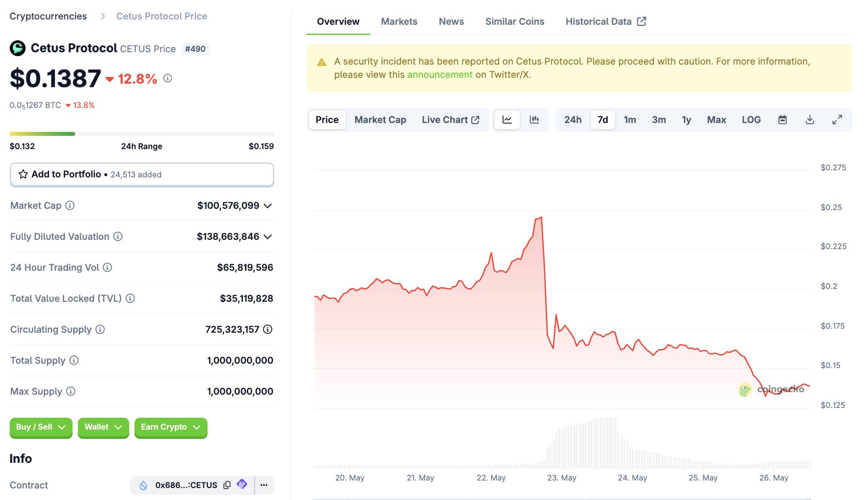This screenshot has height=500, width=868.
Task: Open more contract options ellipsis
Action: 264,485
